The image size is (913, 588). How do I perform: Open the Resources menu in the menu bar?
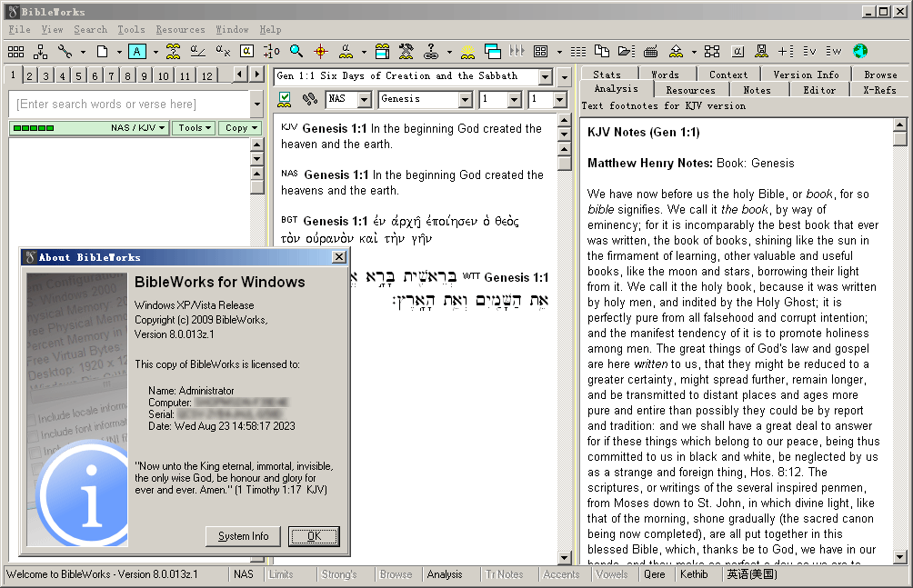coord(180,29)
